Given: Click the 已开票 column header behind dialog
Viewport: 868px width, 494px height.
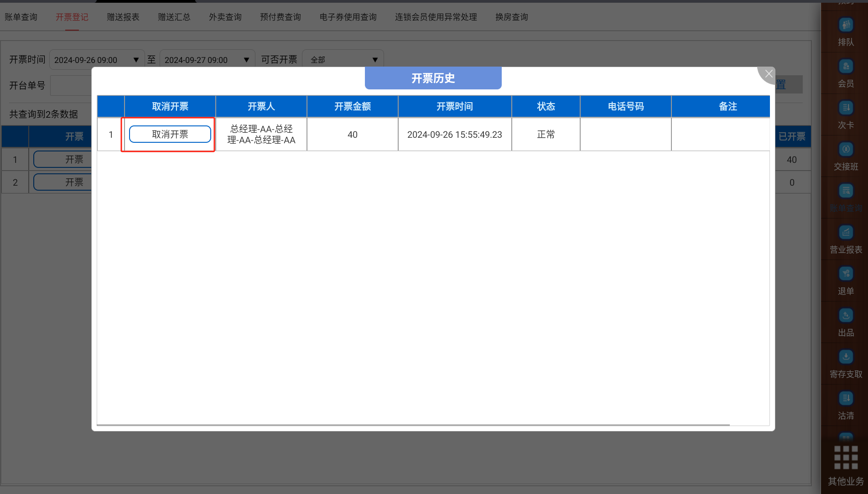Looking at the screenshot, I should [792, 136].
